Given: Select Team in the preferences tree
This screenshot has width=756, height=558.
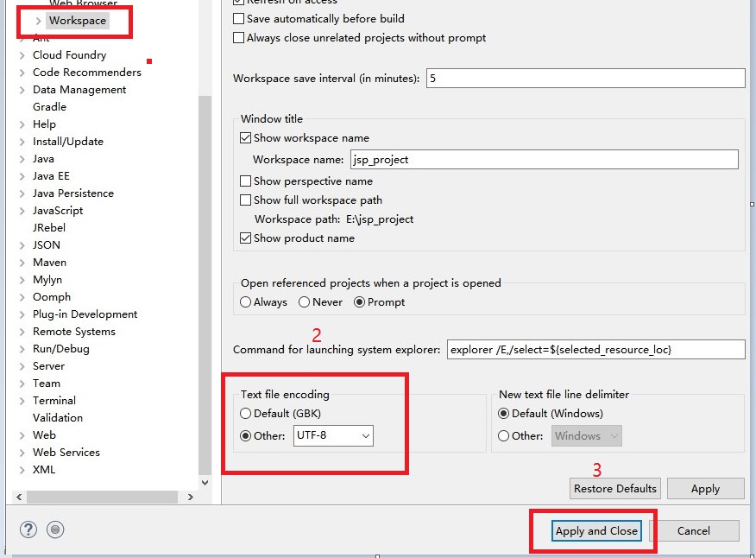Looking at the screenshot, I should click(47, 384).
